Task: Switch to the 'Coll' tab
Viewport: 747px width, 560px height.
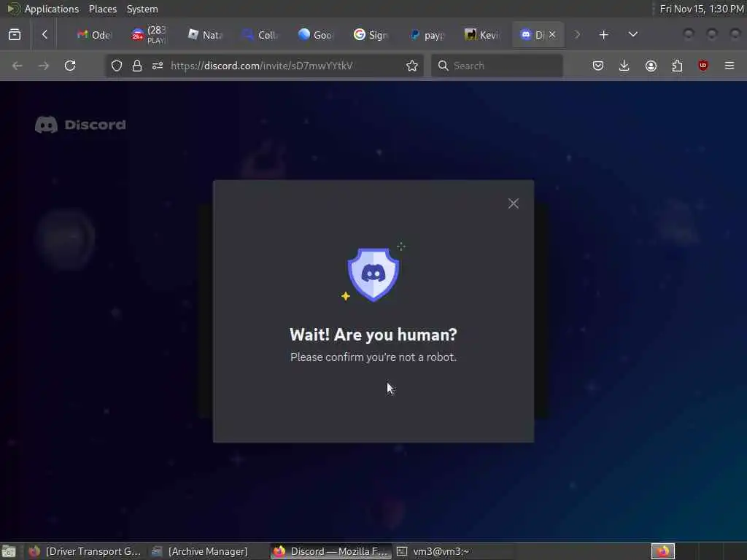Action: pos(260,35)
